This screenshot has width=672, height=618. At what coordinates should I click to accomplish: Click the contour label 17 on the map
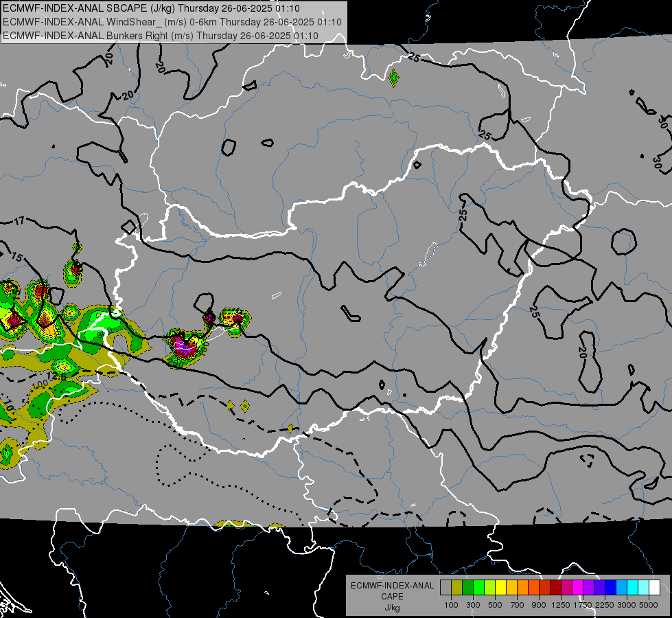click(19, 221)
